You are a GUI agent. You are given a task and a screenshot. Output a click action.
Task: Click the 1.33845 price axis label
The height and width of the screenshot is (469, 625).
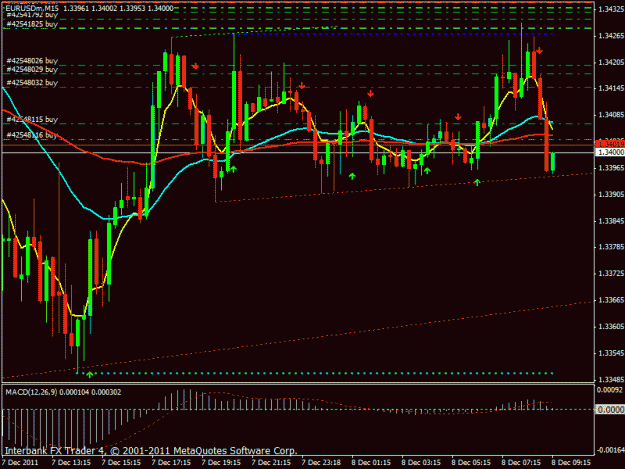[x=611, y=221]
